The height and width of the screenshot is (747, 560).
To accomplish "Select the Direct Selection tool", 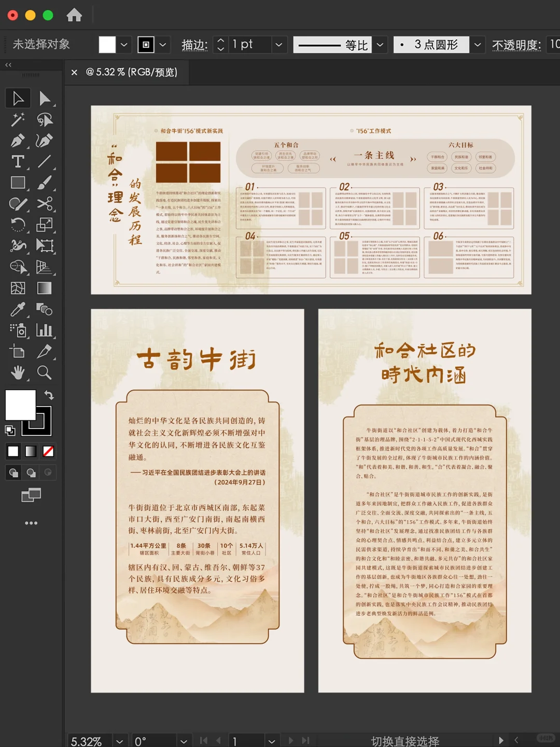I will (x=45, y=98).
